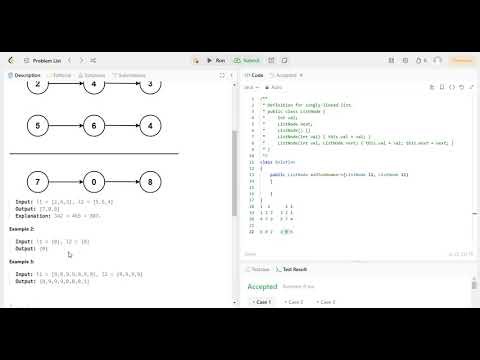Switch to the Submissions tab
This screenshot has height=360, width=480.
(x=129, y=75)
